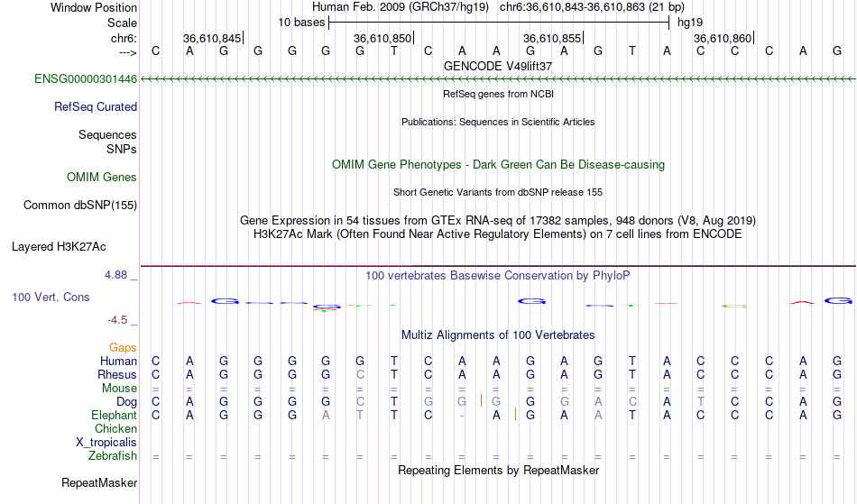Open the RefSeq Curated track label
This screenshot has width=857, height=504.
click(95, 107)
